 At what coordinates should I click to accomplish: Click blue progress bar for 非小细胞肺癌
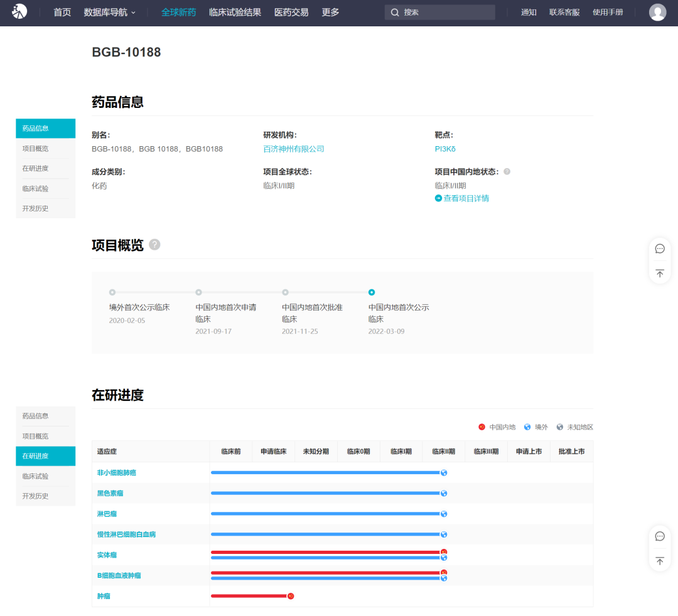click(x=325, y=472)
